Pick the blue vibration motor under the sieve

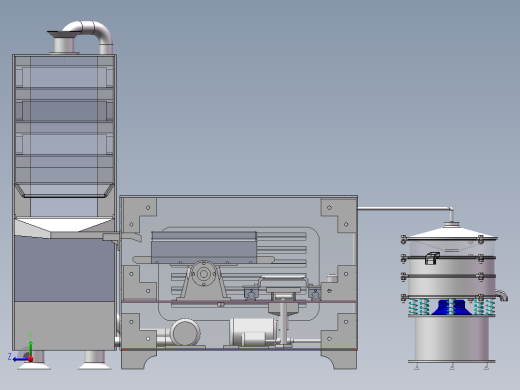point(452,307)
